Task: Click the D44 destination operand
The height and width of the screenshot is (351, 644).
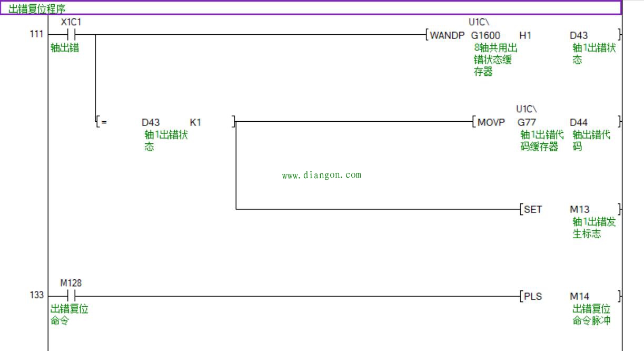Action: coord(579,122)
